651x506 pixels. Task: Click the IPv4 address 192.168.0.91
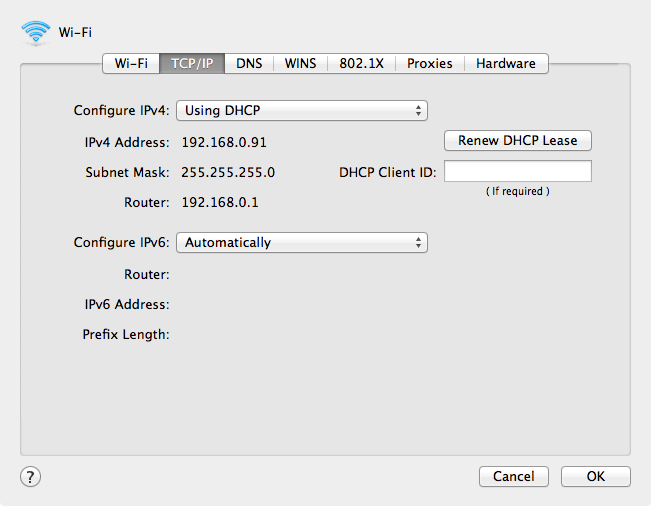224,142
